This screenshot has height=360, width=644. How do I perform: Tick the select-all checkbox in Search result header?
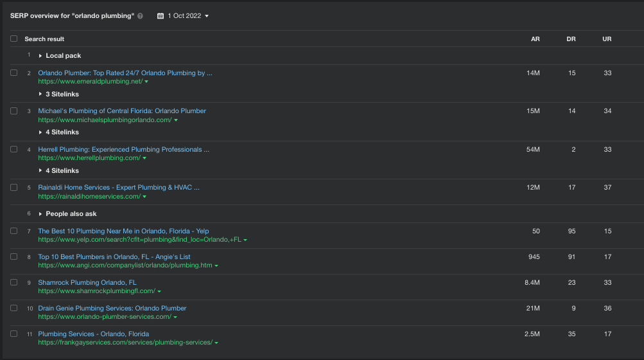click(14, 39)
